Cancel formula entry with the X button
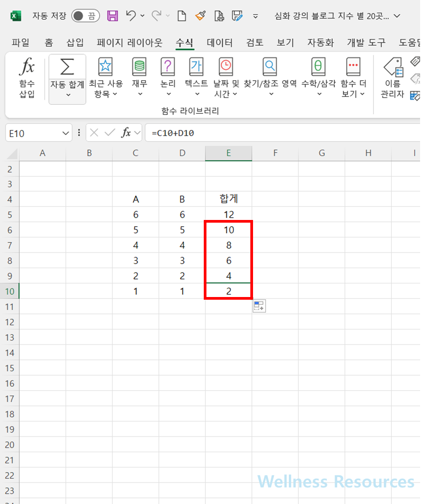 click(94, 133)
